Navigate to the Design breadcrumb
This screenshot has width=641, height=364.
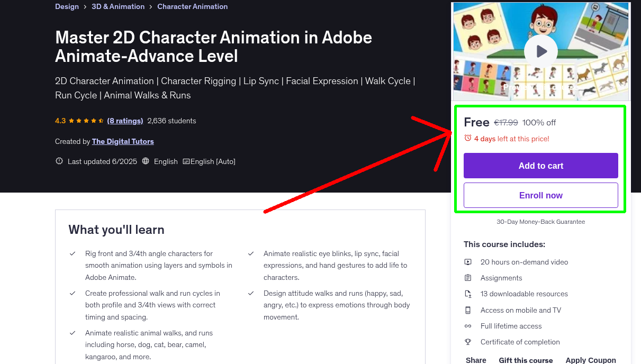(67, 6)
